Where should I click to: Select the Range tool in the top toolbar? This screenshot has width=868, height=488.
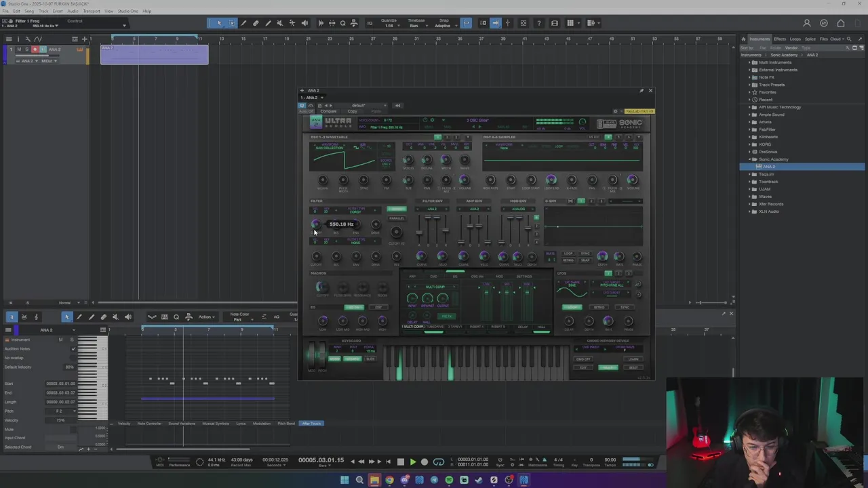pos(232,23)
